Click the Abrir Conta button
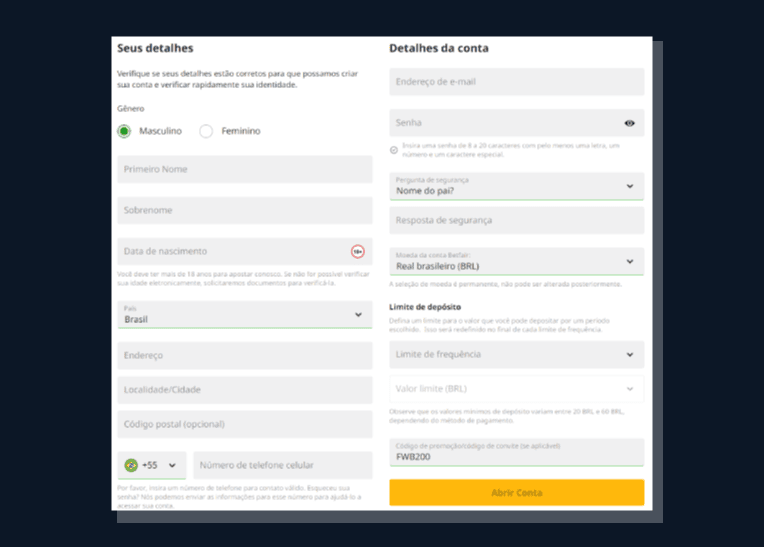The image size is (764, 547). point(516,492)
